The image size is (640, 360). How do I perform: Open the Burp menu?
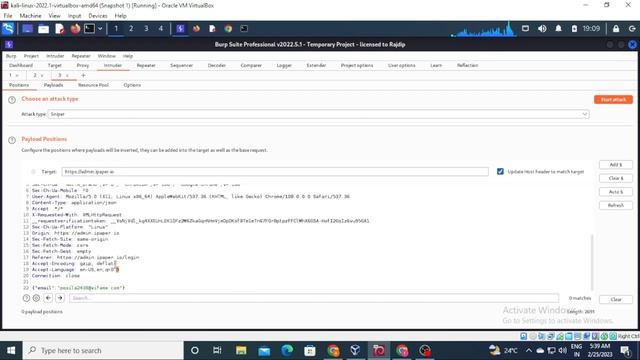(11, 56)
